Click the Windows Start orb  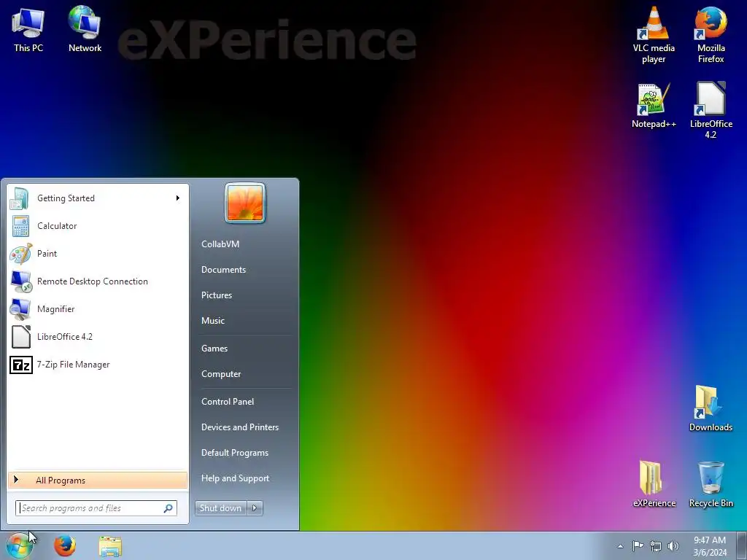coord(20,545)
